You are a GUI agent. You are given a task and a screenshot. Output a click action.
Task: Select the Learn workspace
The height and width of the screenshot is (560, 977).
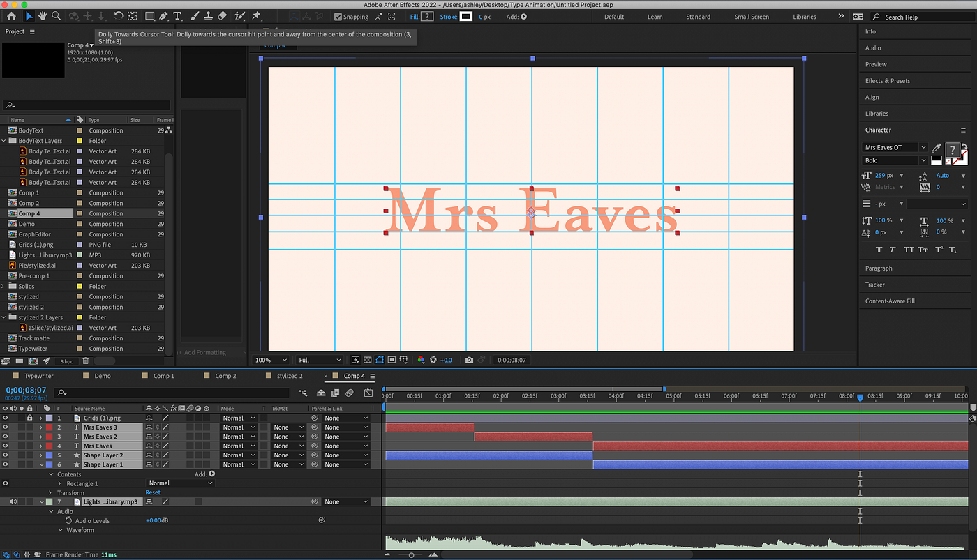(655, 17)
